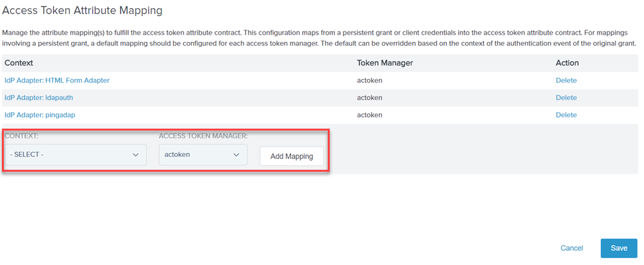Click the chevron arrow of Context dropdown
644x265 pixels.
[135, 154]
